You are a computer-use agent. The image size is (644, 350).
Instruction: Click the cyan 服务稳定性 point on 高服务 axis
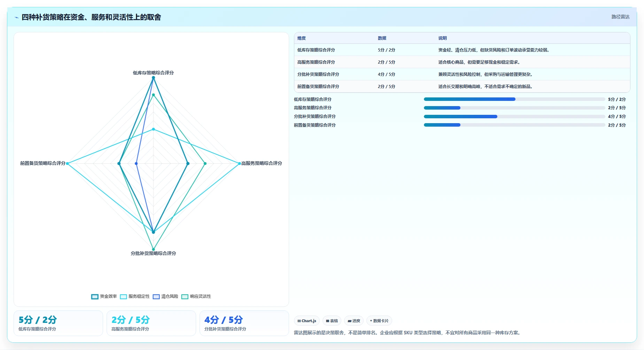pos(239,164)
